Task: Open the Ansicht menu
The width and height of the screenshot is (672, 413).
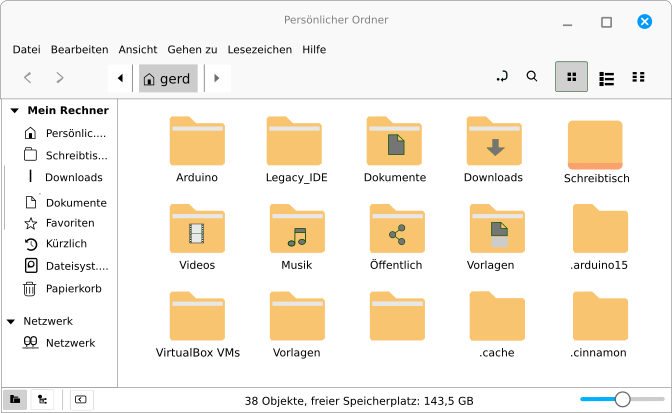Action: [137, 49]
